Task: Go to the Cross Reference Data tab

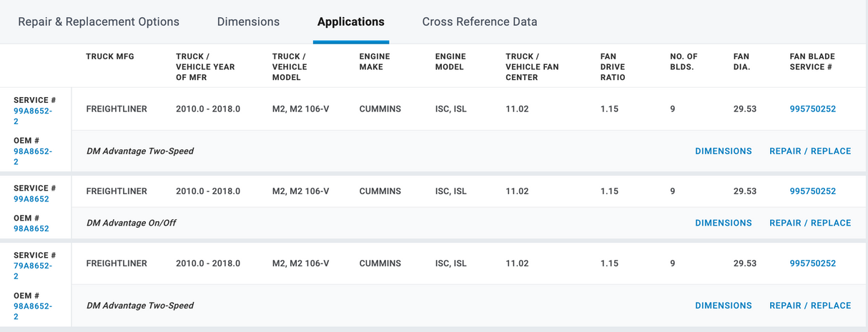Action: 479,21
